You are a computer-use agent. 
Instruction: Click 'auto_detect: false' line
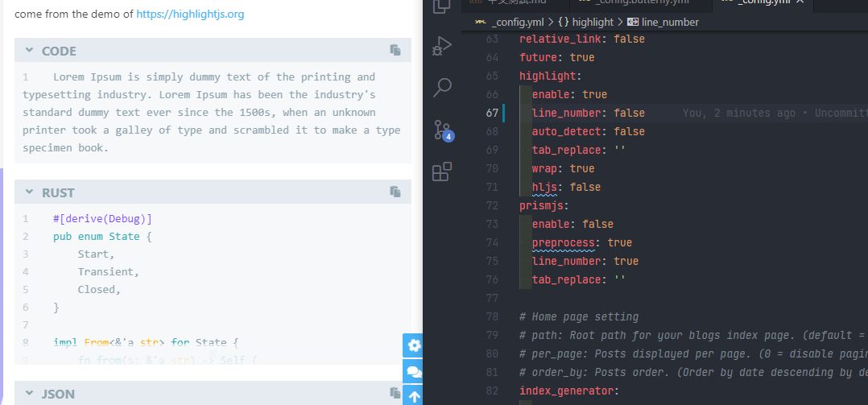click(x=588, y=132)
